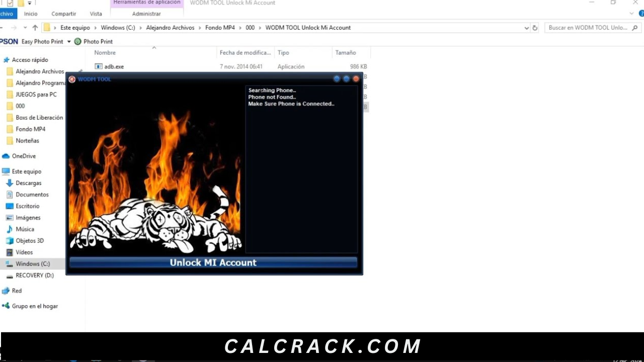Open the Archivo menu tab
644x362 pixels.
point(7,14)
